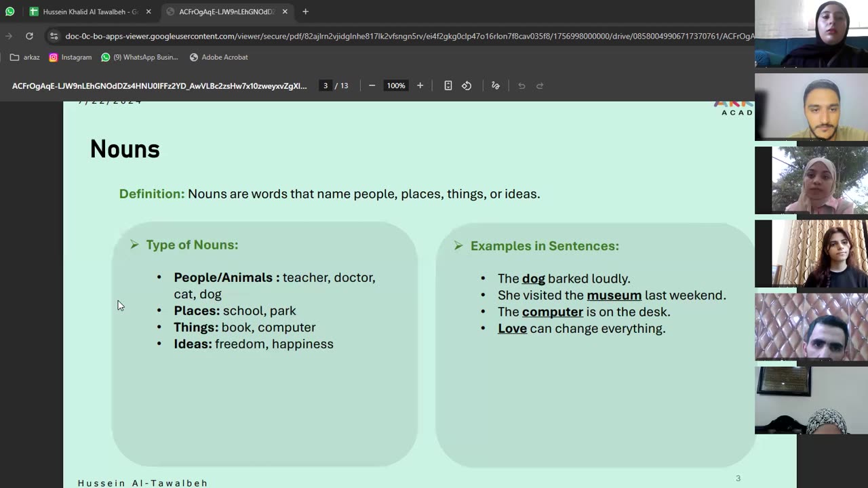Click the fit to page icon

point(448,86)
